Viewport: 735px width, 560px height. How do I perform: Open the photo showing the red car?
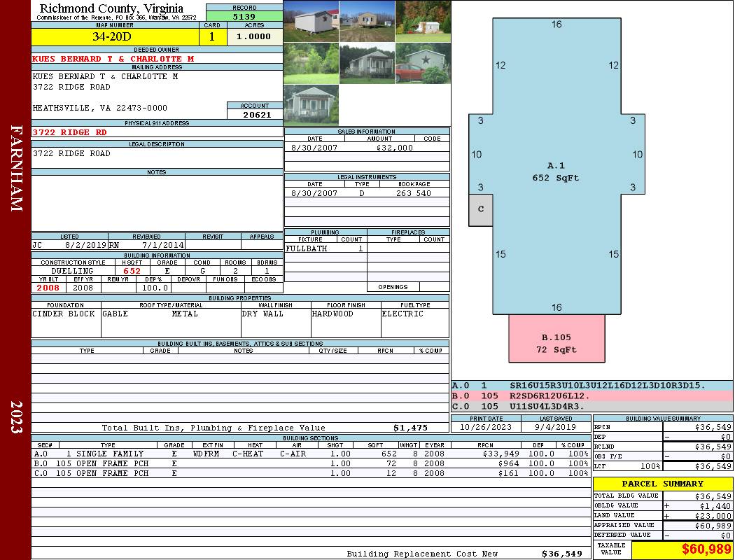click(x=423, y=64)
